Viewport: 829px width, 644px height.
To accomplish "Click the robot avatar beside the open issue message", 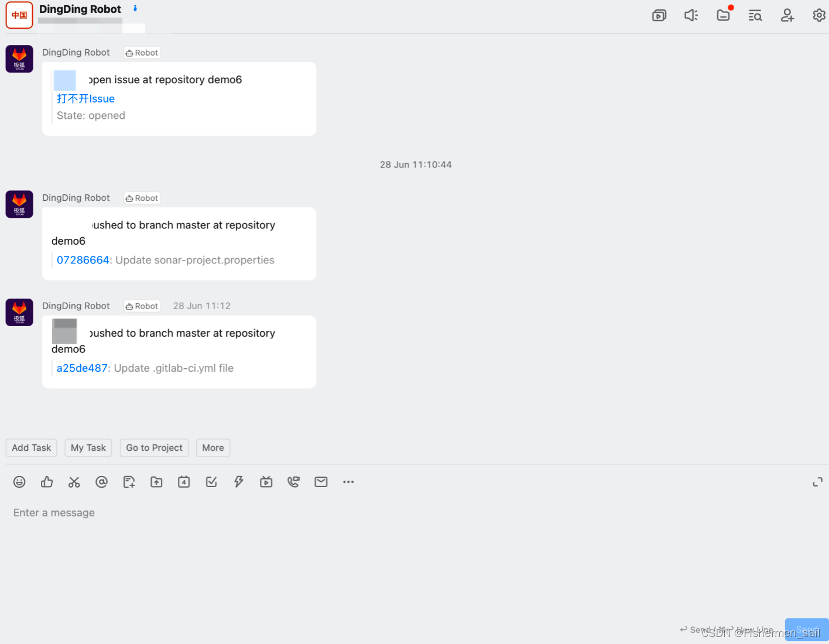I will pos(19,59).
